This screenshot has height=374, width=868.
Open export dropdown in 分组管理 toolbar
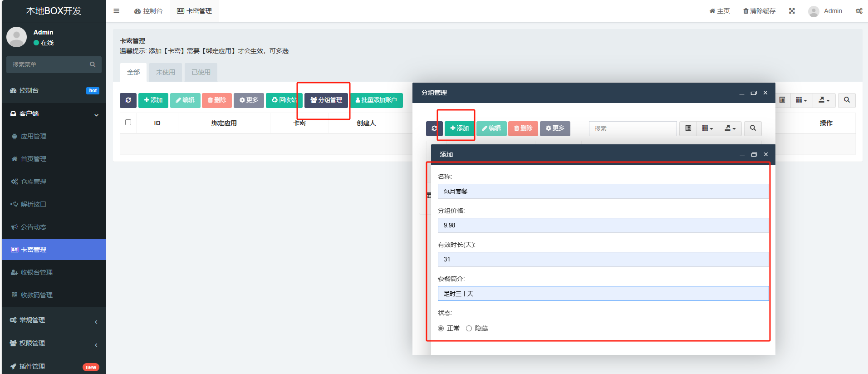click(x=730, y=128)
